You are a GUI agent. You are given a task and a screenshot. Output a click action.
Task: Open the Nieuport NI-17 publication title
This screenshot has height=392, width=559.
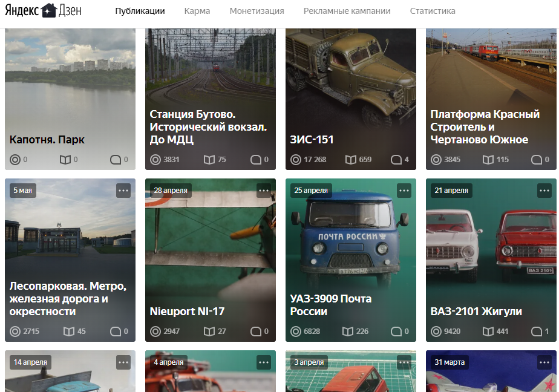(187, 312)
